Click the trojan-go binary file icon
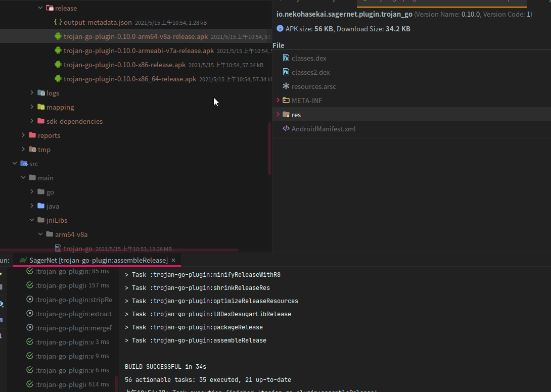551x392 pixels. pos(59,248)
